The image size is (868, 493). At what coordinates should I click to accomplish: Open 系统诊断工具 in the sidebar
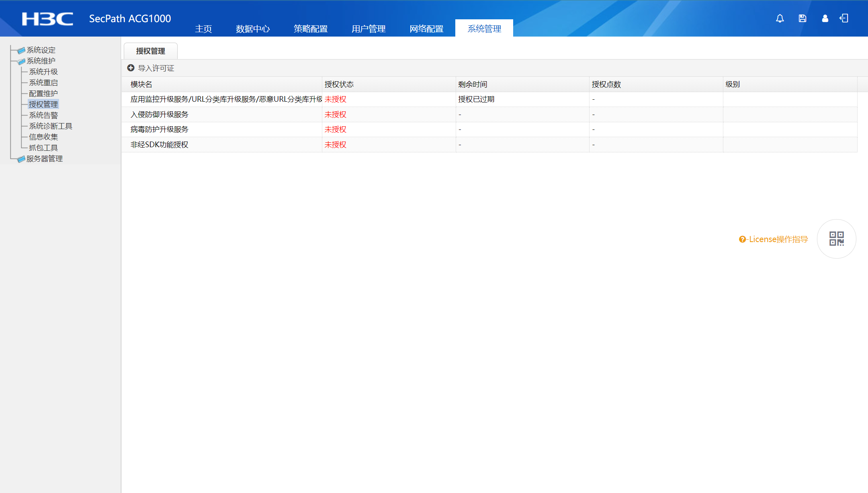51,126
